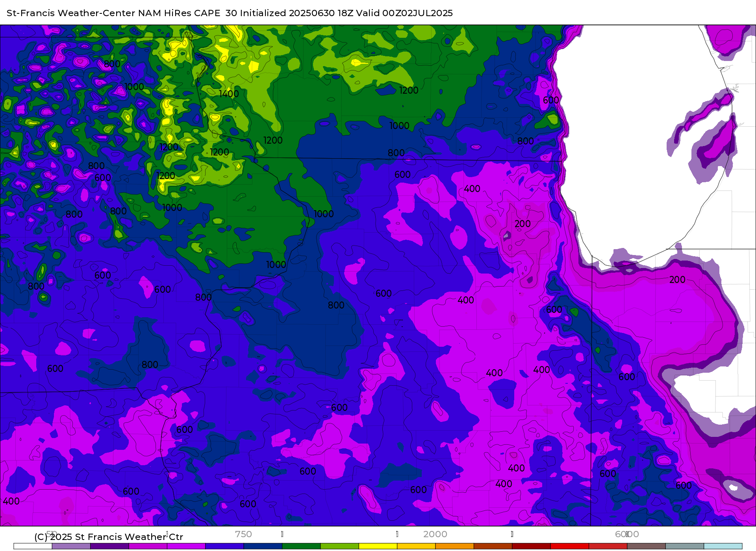This screenshot has height=551, width=756.
Task: Select the rust brown legend swatch
Action: 493,546
